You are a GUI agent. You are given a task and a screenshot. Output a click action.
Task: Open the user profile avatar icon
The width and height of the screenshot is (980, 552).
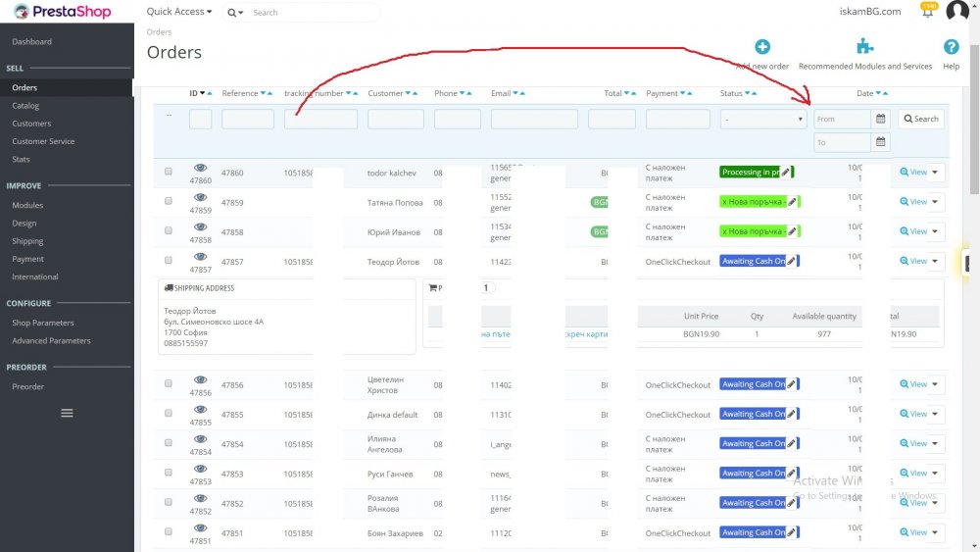coord(956,11)
